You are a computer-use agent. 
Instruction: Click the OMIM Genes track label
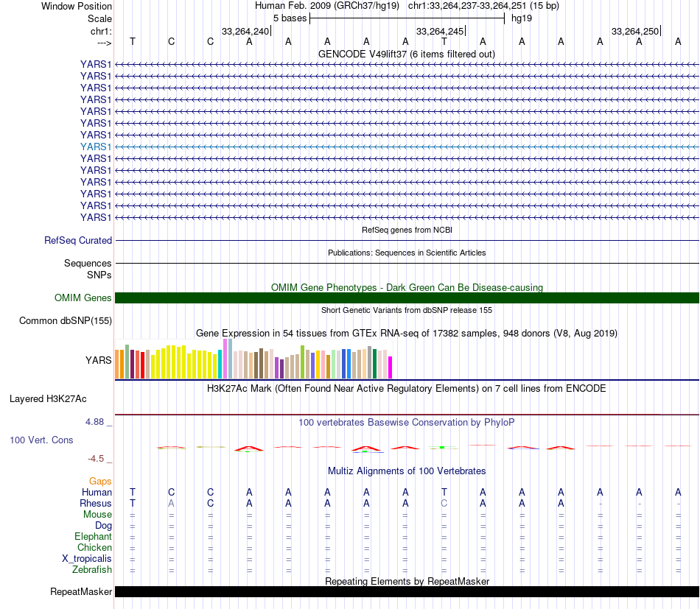click(x=83, y=298)
